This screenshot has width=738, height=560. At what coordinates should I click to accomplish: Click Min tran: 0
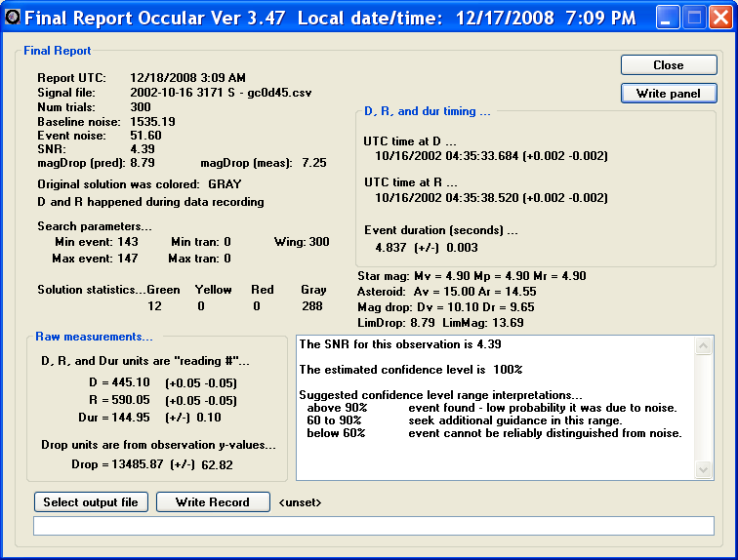201,242
